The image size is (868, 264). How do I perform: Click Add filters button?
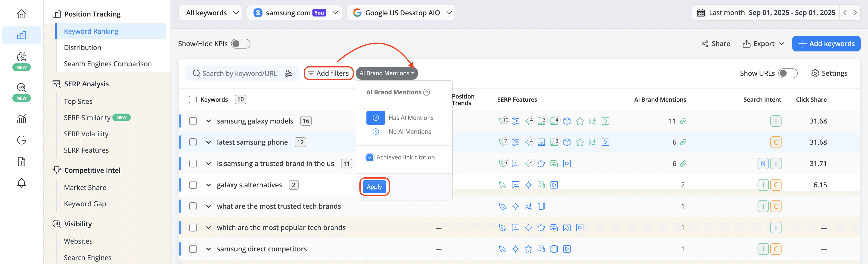click(x=329, y=73)
